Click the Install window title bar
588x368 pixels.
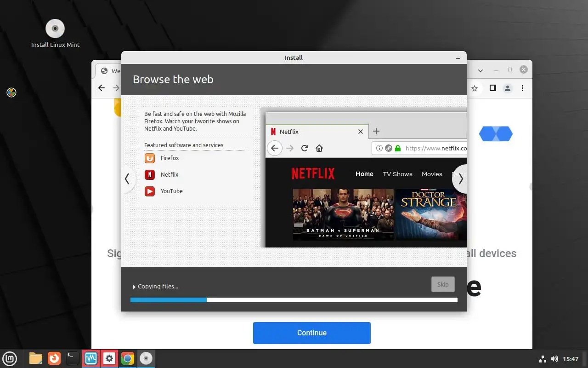click(x=294, y=57)
